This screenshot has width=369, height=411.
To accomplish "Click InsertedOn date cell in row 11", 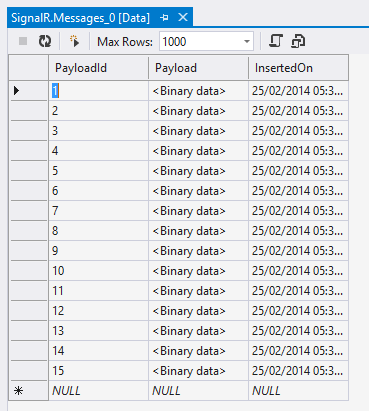I will point(298,291).
